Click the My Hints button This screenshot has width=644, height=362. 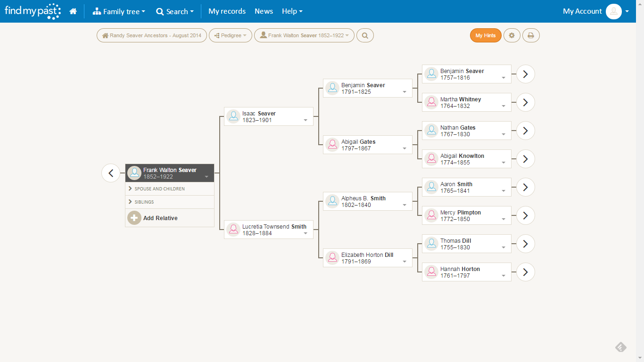coord(486,35)
